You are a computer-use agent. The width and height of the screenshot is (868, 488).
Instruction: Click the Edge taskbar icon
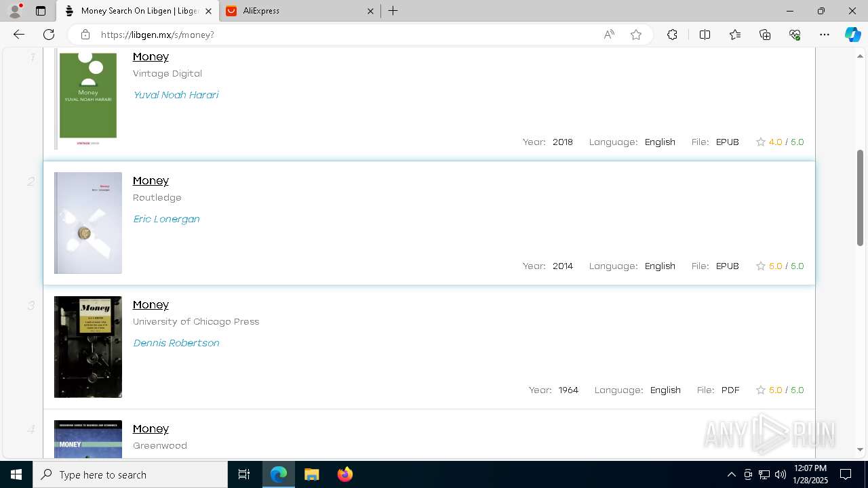click(x=279, y=474)
